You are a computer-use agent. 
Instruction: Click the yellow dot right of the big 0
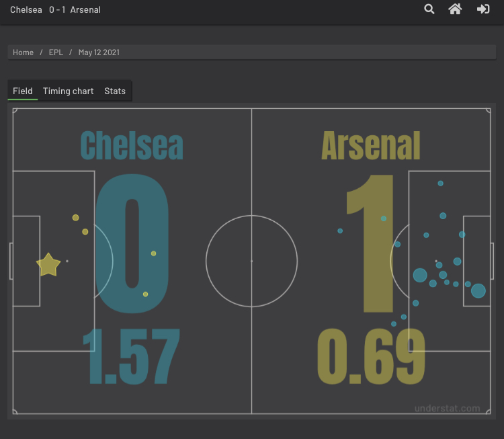pos(154,253)
